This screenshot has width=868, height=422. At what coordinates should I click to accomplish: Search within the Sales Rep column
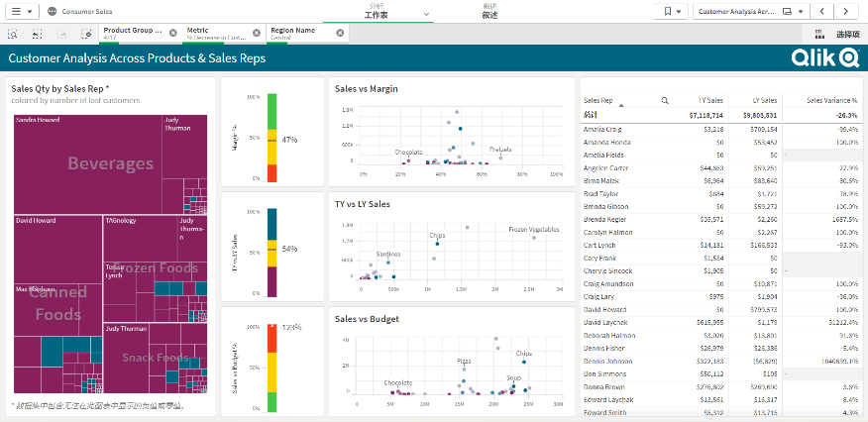point(665,101)
